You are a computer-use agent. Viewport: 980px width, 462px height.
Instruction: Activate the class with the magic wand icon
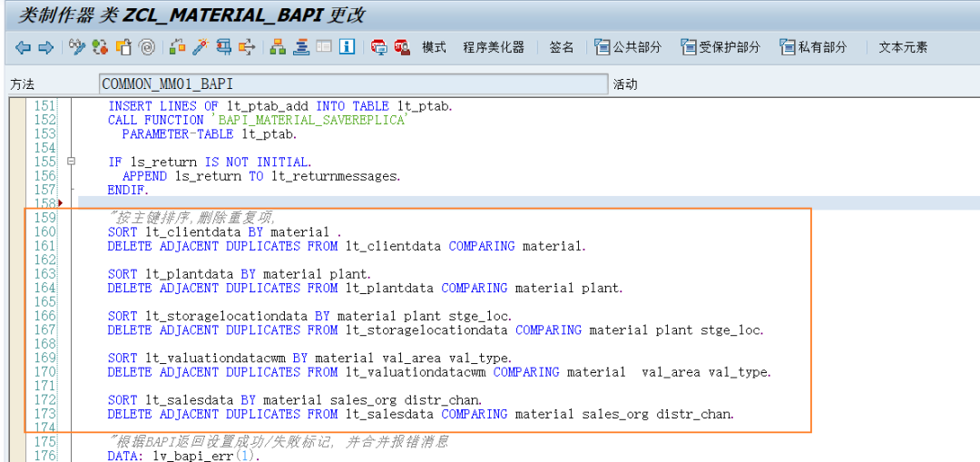(x=201, y=47)
